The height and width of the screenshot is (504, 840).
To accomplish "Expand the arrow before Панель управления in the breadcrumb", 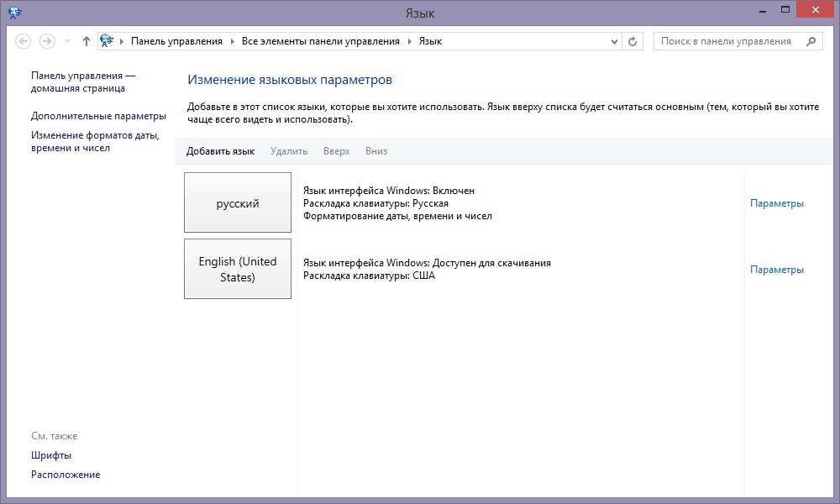I will click(122, 41).
